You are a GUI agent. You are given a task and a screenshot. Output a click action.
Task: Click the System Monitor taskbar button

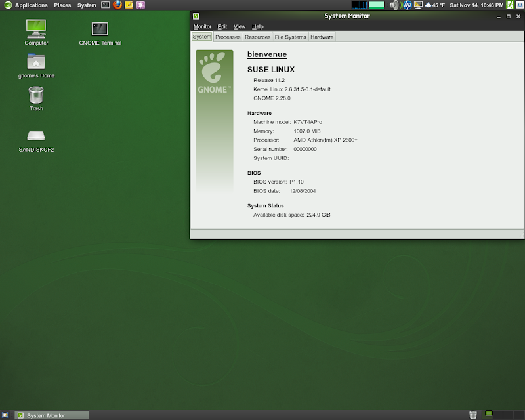click(x=51, y=415)
